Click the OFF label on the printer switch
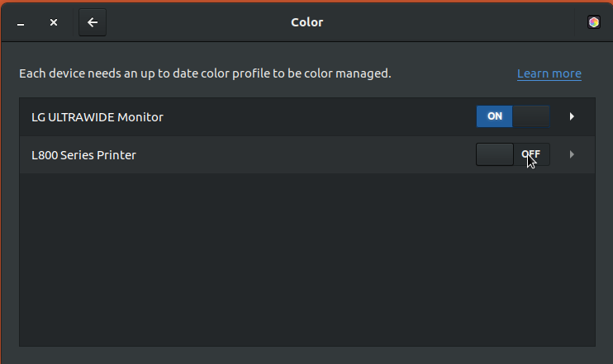This screenshot has height=364, width=613. pyautogui.click(x=530, y=154)
